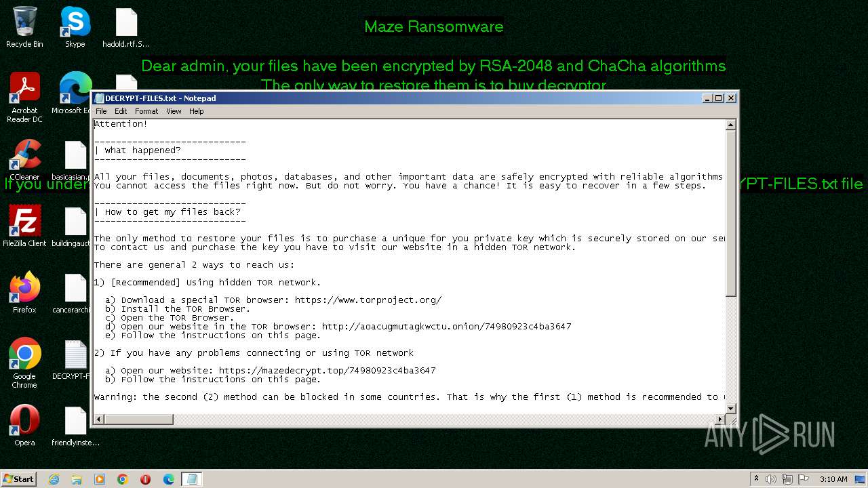Select the basicasian file icon
The height and width of the screenshot is (488, 868).
(75, 160)
